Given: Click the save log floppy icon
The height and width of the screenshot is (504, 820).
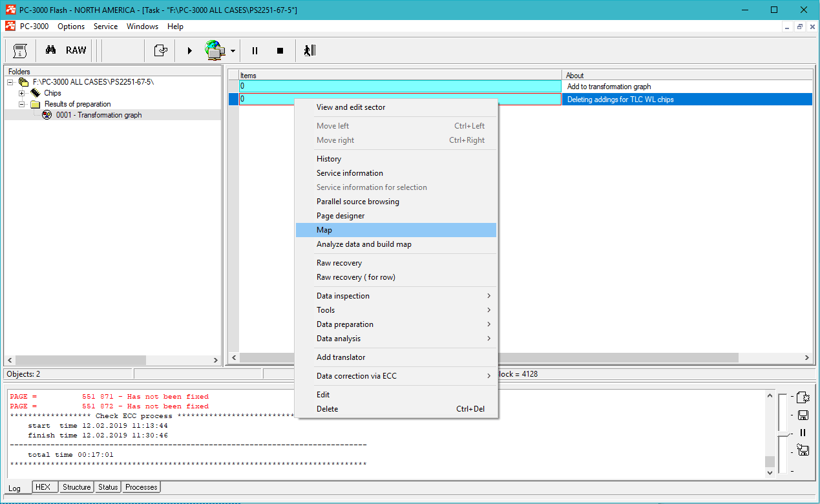Looking at the screenshot, I should click(803, 415).
